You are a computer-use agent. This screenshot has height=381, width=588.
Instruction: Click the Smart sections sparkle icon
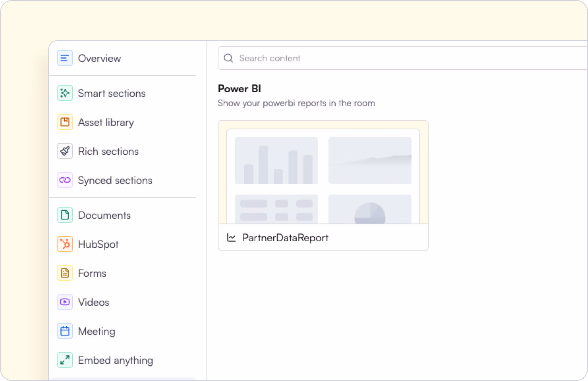65,93
